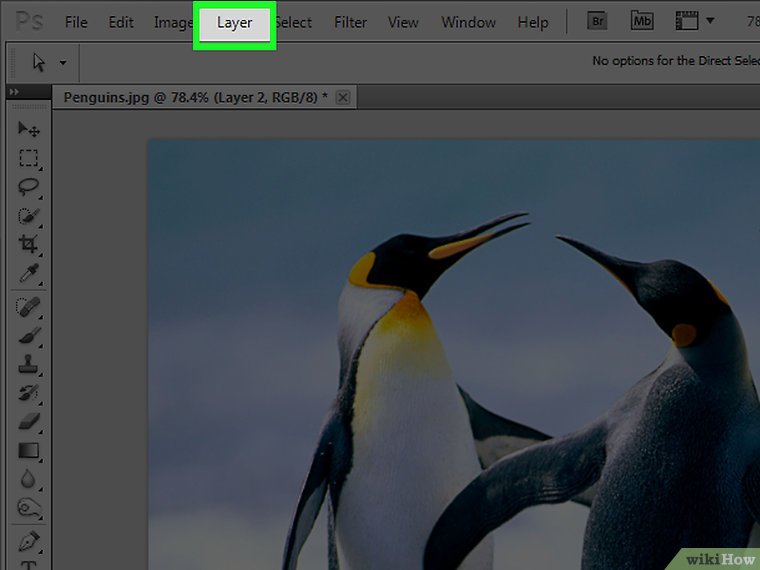Open Mini Bridge via the Mb icon
Image resolution: width=760 pixels, height=570 pixels.
641,21
